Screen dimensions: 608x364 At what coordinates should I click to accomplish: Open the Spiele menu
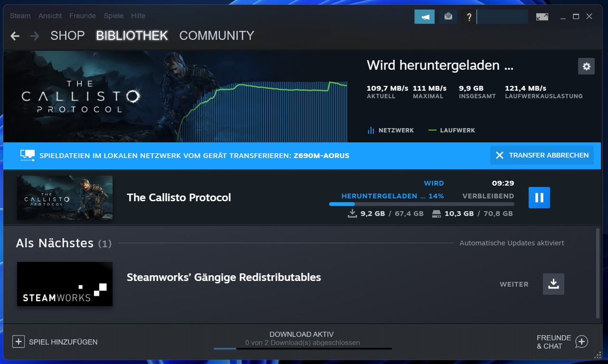tap(114, 16)
